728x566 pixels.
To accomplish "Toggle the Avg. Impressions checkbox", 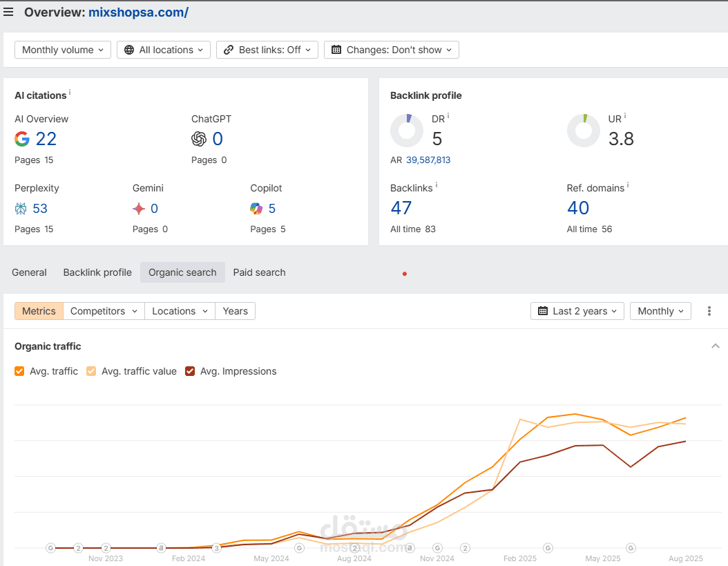I will [x=189, y=371].
